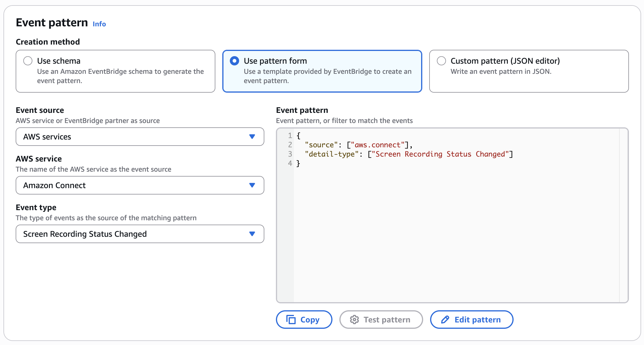Click the dropdown arrow on Event source field
This screenshot has height=345, width=644.
tap(252, 137)
